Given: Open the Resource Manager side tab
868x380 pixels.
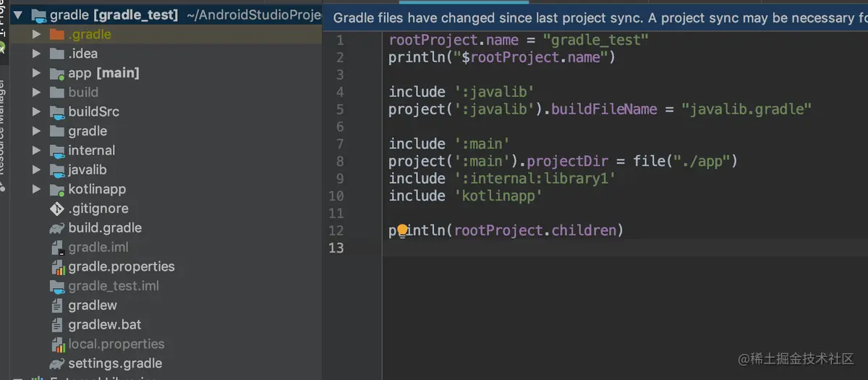Looking at the screenshot, I should point(3,127).
